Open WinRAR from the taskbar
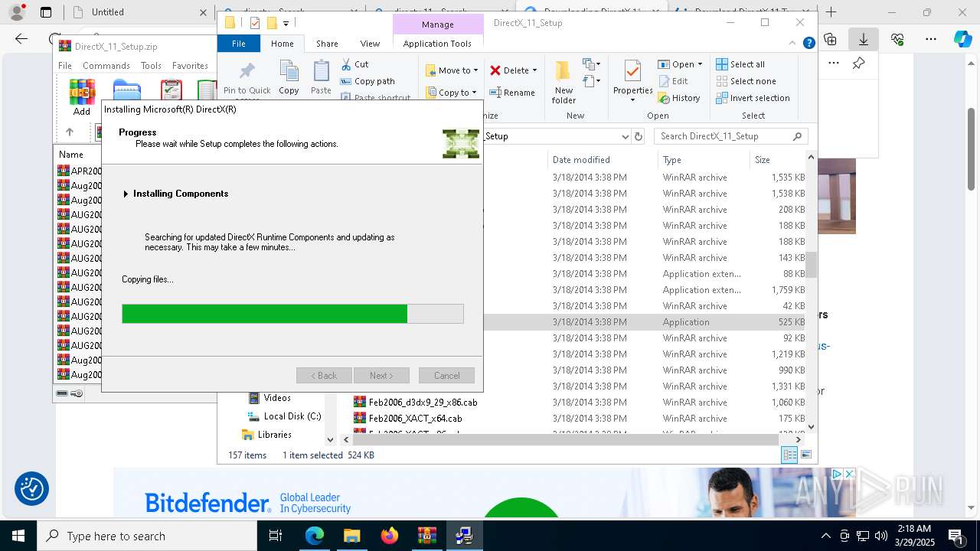This screenshot has width=980, height=551. click(x=426, y=536)
